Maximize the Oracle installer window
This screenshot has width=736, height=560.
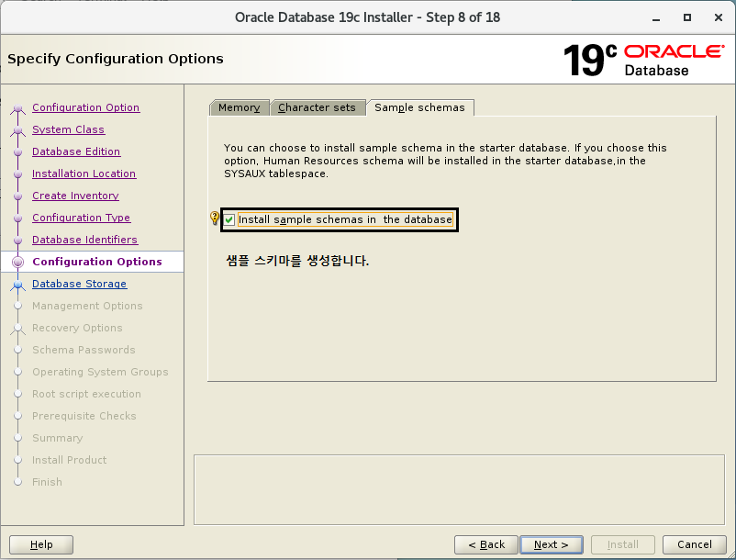click(x=687, y=17)
